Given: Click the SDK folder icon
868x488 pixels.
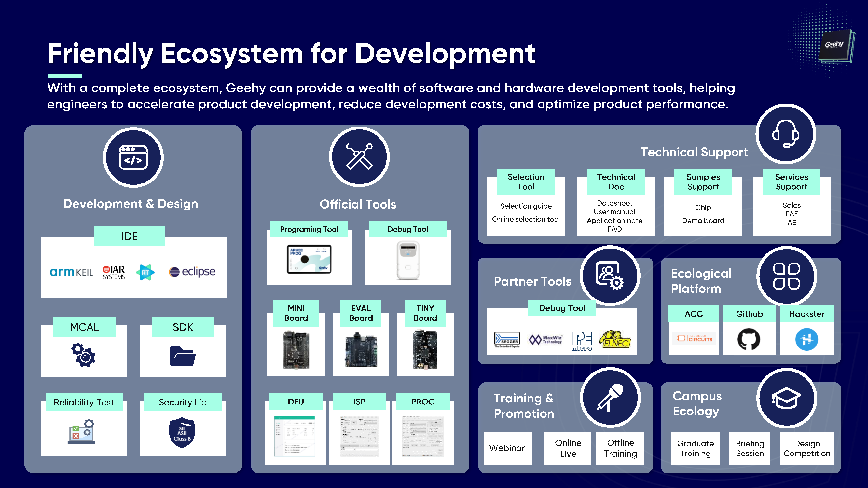Looking at the screenshot, I should click(x=183, y=356).
